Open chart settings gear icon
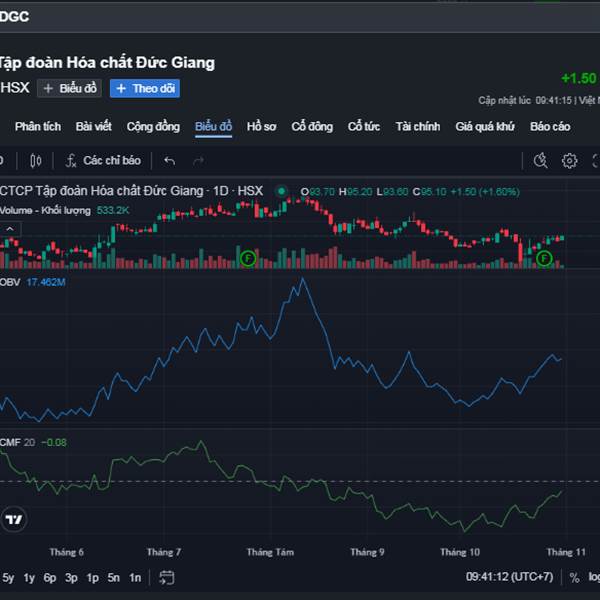The image size is (600, 600). coord(569,161)
